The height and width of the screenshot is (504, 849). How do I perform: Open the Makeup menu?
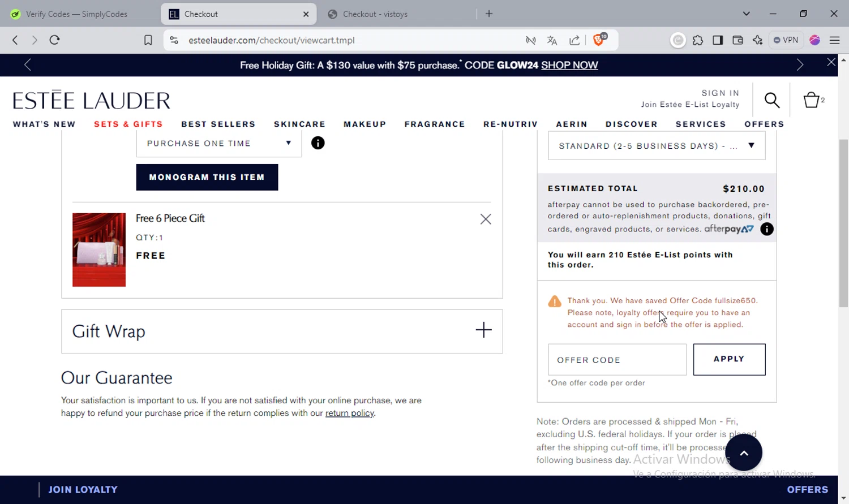point(365,124)
